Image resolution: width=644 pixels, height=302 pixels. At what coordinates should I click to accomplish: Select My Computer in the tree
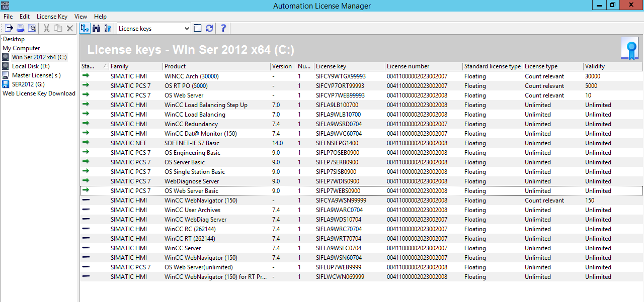point(21,48)
